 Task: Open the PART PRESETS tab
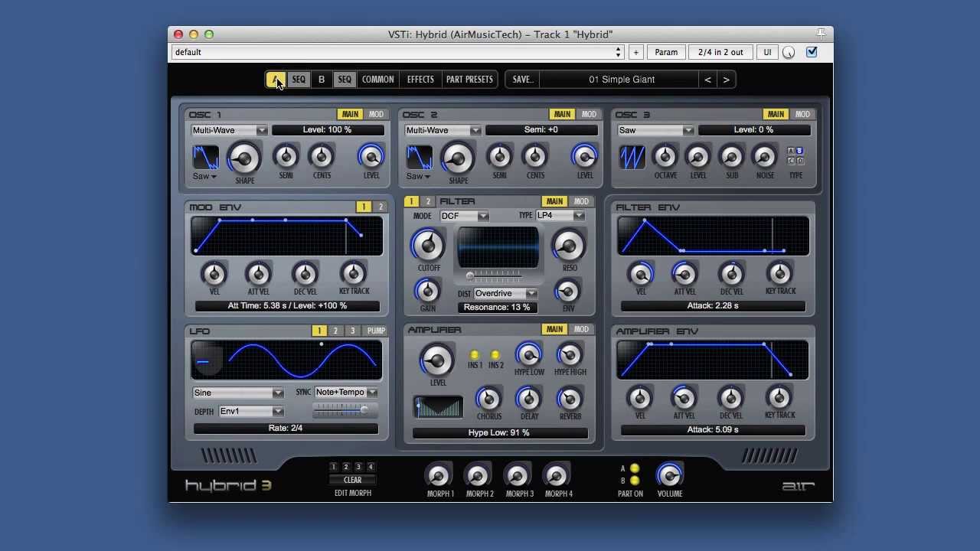[x=469, y=80]
